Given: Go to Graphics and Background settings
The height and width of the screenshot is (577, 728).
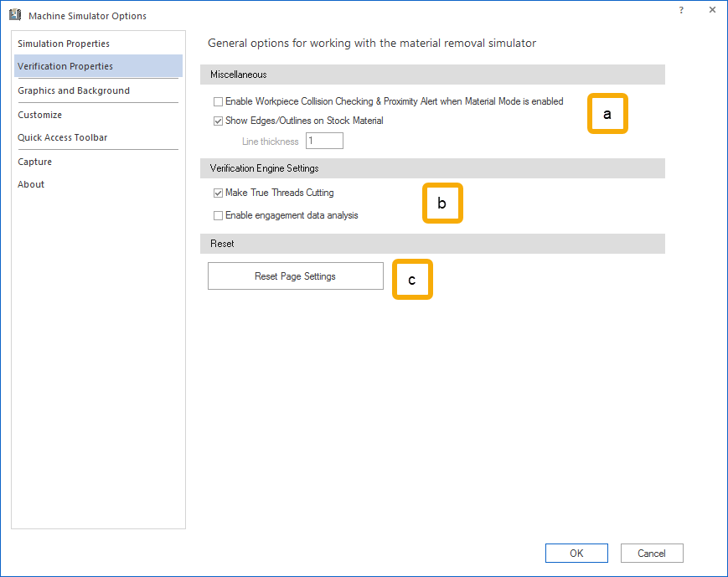Looking at the screenshot, I should tap(74, 90).
